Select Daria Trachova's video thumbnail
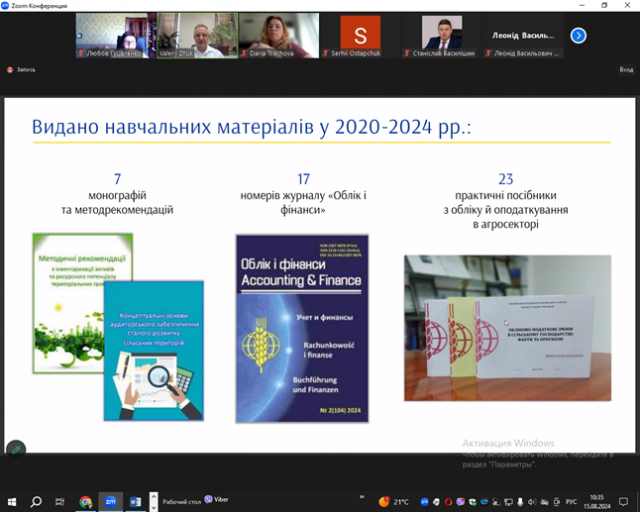Screen dimensions: 640x512 pos(279,35)
